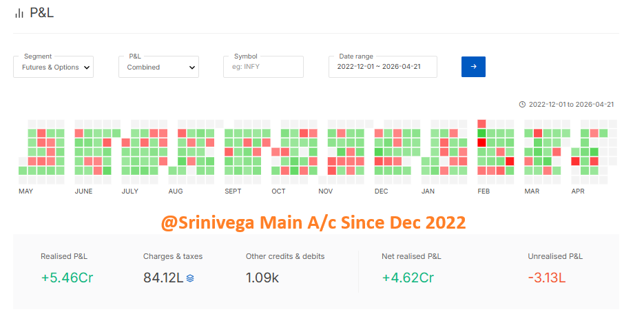
Task: Open the Segment dropdown
Action: [54, 67]
